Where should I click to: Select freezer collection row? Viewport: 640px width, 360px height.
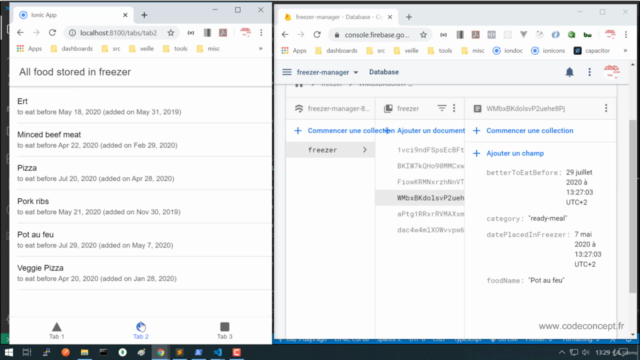(330, 150)
